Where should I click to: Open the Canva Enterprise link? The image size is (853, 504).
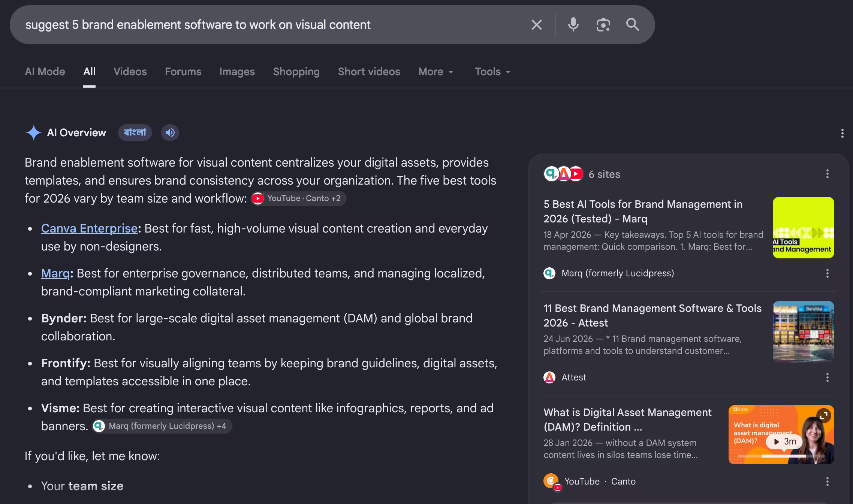click(89, 228)
